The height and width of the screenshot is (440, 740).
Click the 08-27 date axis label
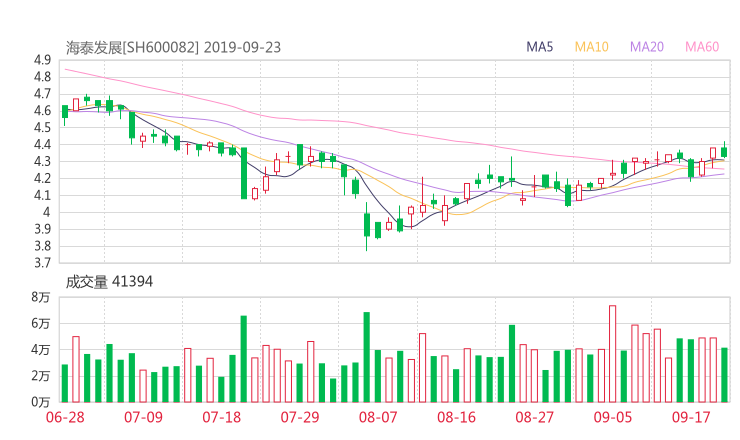(534, 417)
